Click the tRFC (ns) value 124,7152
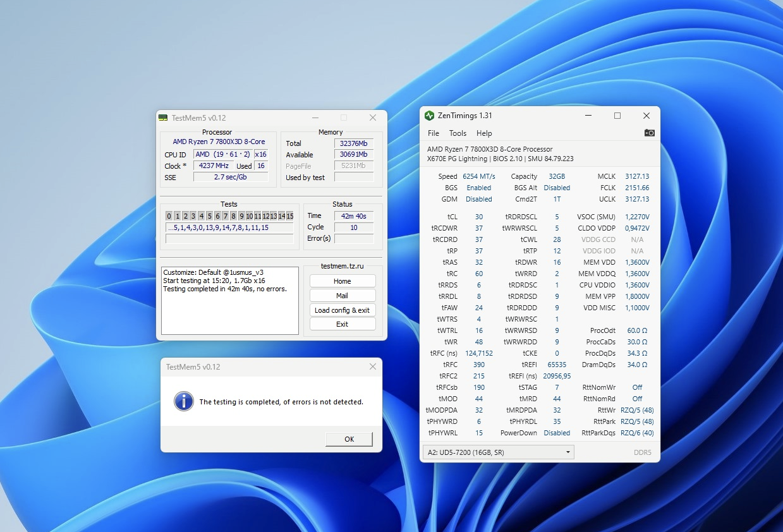Screen dimensions: 783x532 [x=479, y=353]
